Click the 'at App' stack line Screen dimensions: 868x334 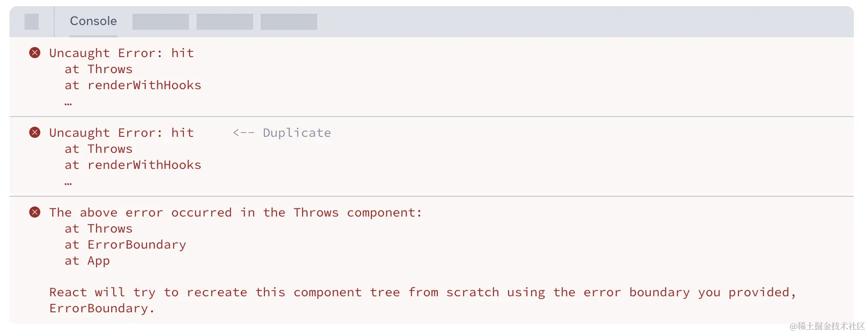pyautogui.click(x=87, y=261)
